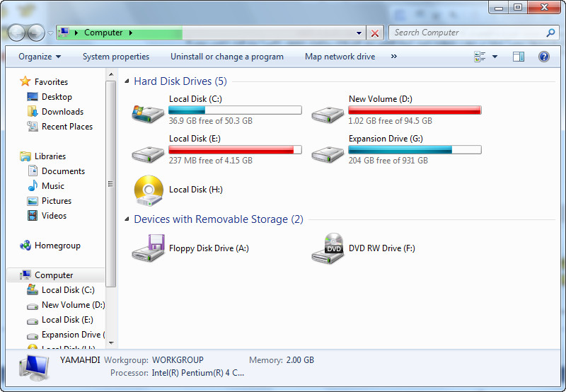Click the Favorites star icon
566x392 pixels.
pyautogui.click(x=25, y=81)
